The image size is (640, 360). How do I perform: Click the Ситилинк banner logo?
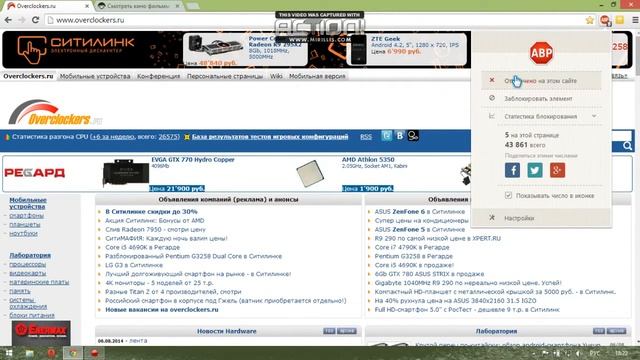coord(76,49)
